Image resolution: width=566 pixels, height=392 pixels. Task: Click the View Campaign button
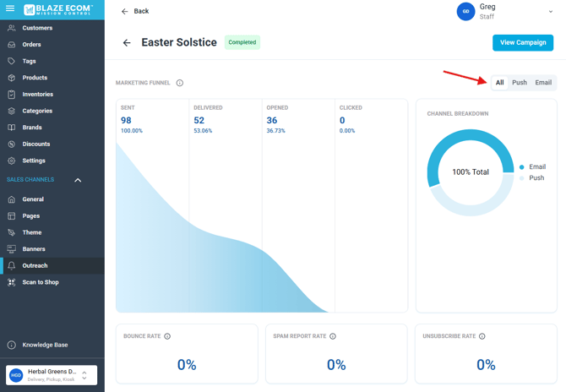(523, 42)
